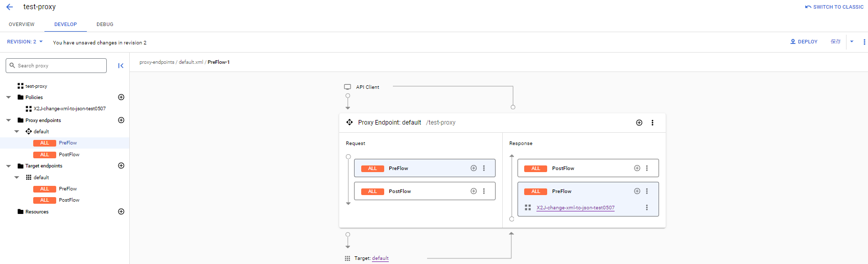The width and height of the screenshot is (868, 264).
Task: Switch to the Debug tab
Action: pyautogui.click(x=105, y=25)
